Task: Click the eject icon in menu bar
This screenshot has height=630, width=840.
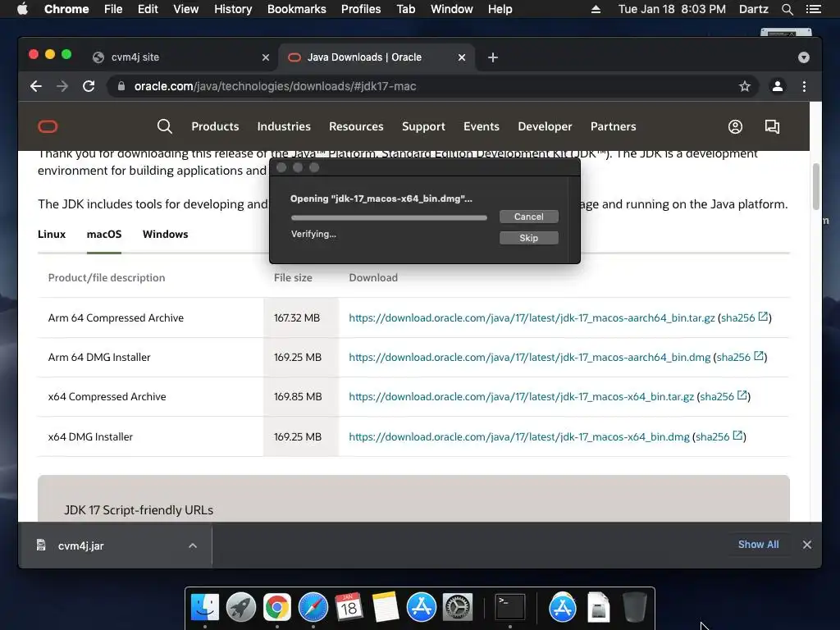Action: tap(596, 9)
